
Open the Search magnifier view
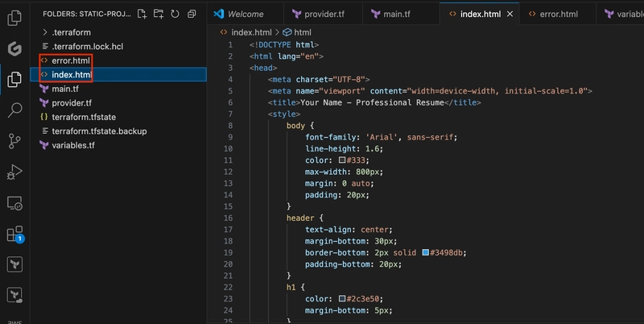[x=14, y=110]
